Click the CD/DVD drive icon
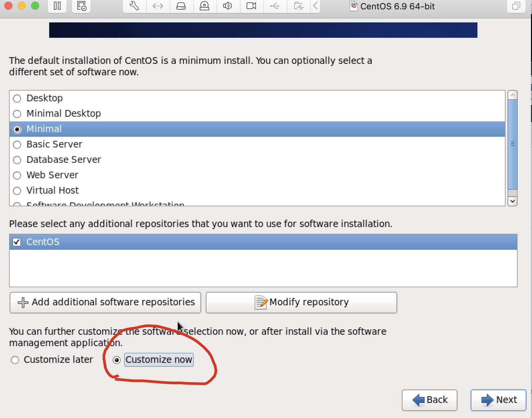The width and height of the screenshot is (532, 418). (x=204, y=6)
